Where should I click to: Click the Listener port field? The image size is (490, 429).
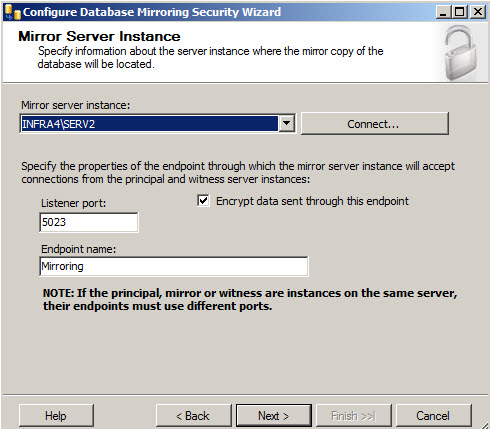click(89, 222)
